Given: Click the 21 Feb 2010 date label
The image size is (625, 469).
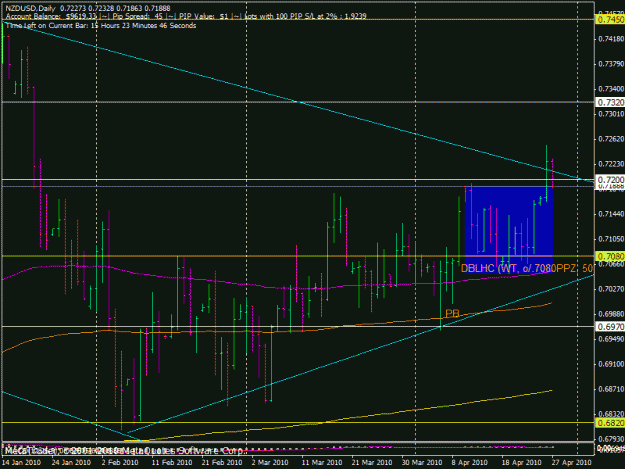Looking at the screenshot, I should [222, 462].
